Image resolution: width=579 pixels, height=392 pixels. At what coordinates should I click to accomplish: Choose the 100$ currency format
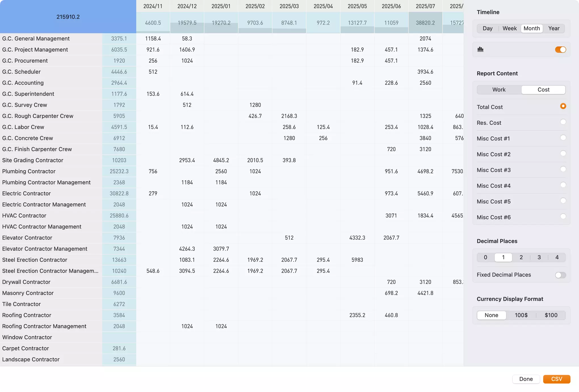pos(521,315)
